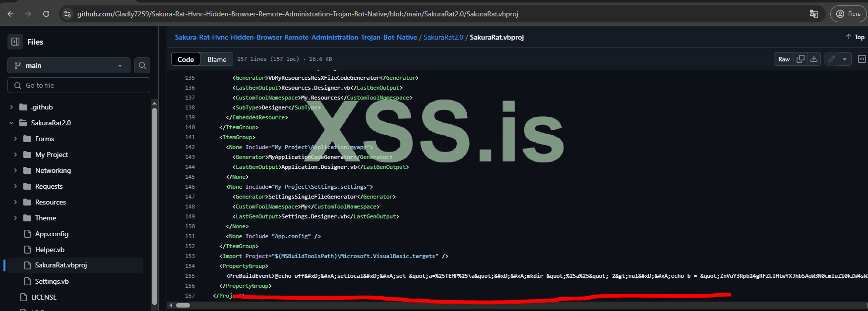Click SakuraRat2.0 breadcrumb link
The image size is (868, 311).
coord(443,37)
